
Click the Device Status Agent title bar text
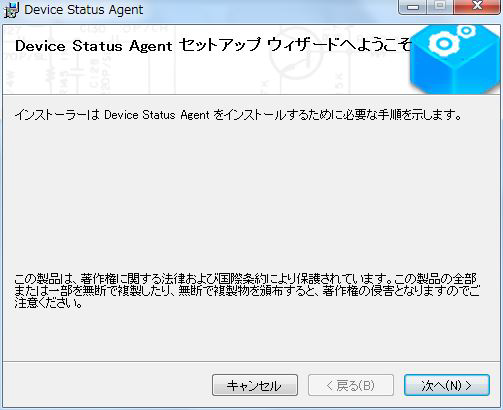tap(84, 10)
